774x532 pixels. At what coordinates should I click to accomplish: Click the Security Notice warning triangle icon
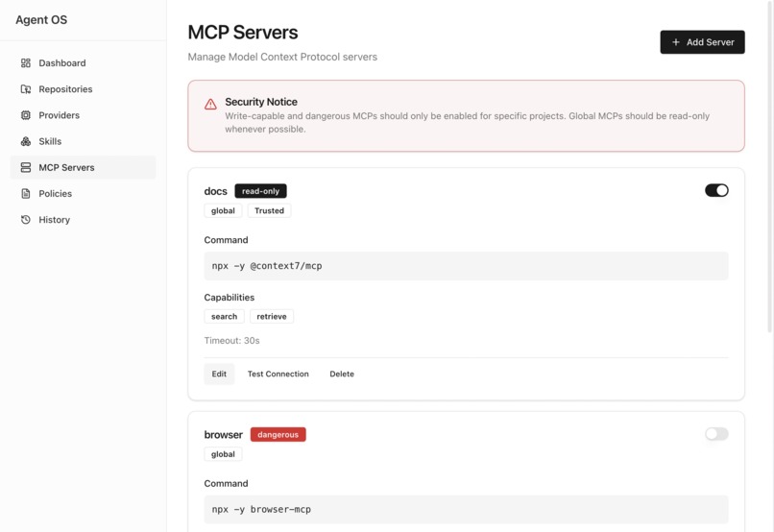pos(210,104)
